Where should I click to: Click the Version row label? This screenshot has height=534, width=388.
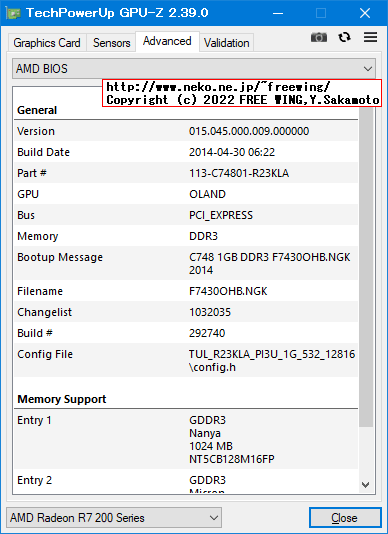(36, 131)
